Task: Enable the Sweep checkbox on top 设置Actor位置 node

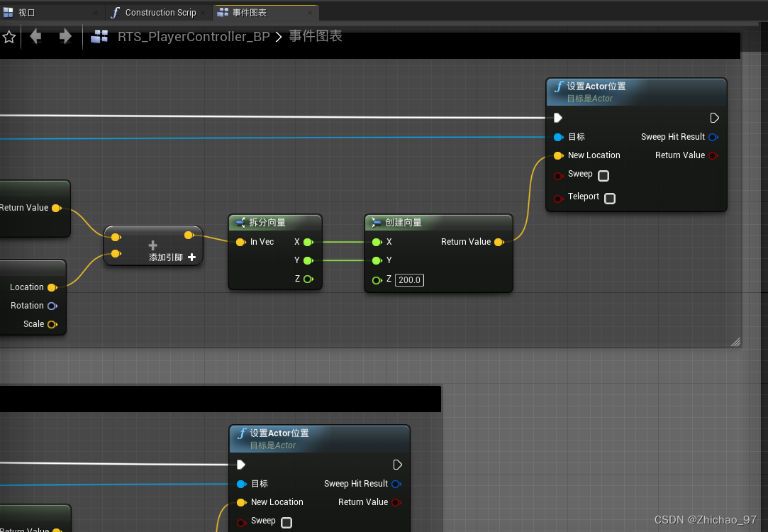Action: (x=603, y=175)
